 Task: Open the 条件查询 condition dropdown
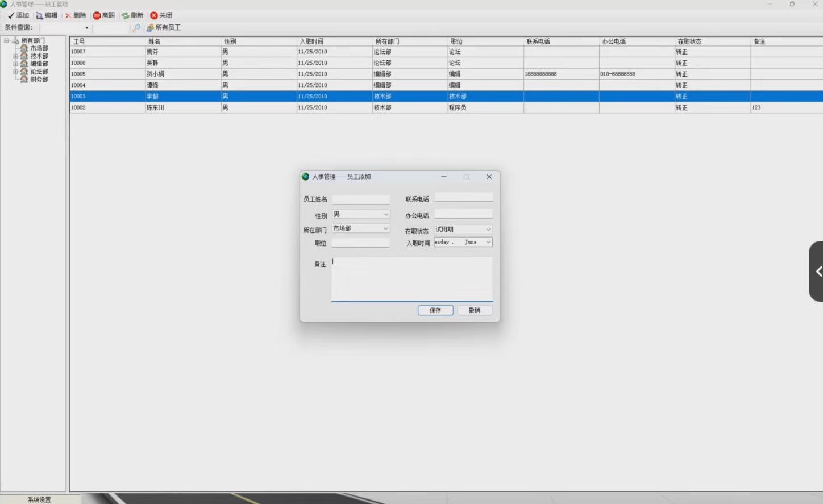(x=86, y=28)
